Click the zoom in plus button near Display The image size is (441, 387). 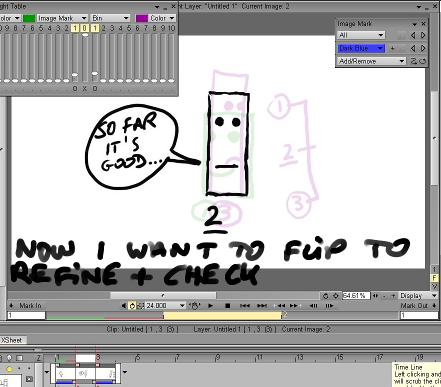[x=393, y=296]
